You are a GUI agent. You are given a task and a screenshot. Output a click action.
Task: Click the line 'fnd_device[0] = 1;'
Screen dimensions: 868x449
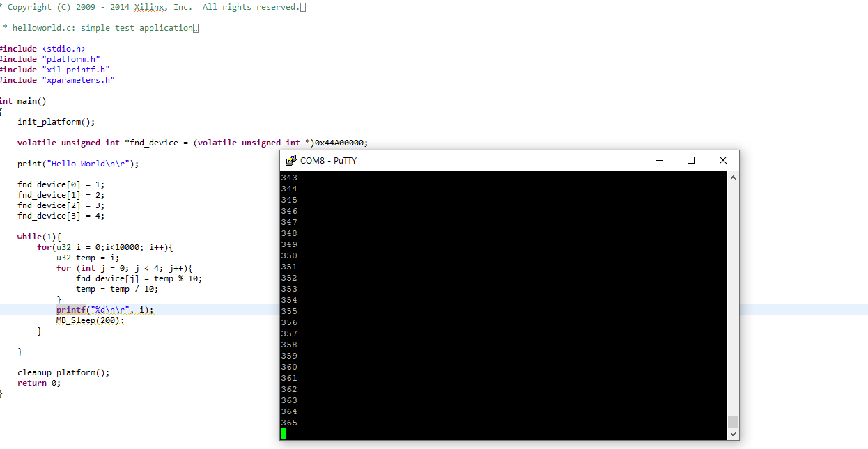[x=61, y=184]
